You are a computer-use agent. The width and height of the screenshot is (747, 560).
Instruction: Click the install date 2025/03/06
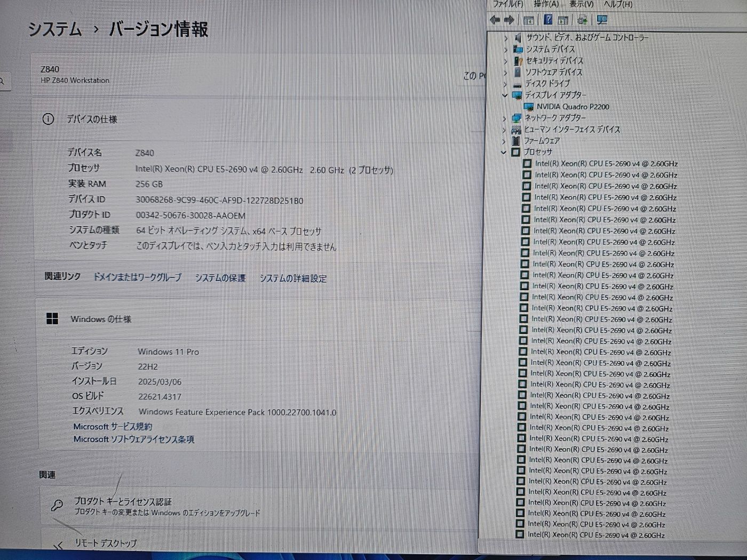coord(160,382)
